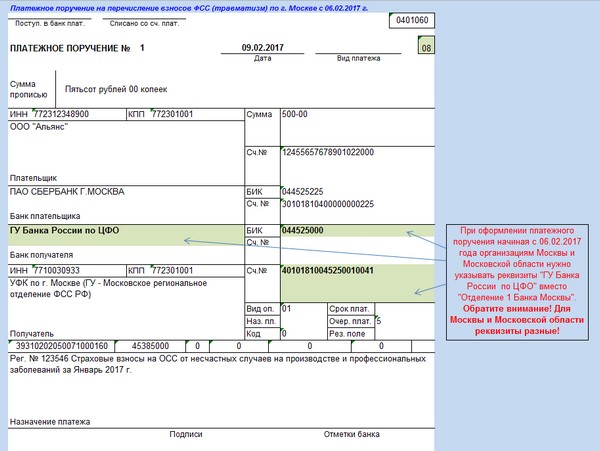Select the payment date 09.02.2017
This screenshot has width=600, height=451.
coord(262,48)
